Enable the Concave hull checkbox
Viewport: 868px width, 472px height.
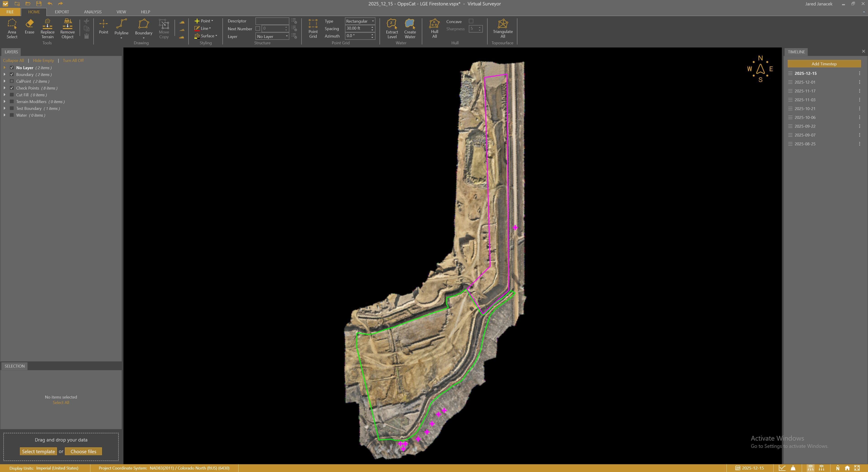click(x=471, y=21)
